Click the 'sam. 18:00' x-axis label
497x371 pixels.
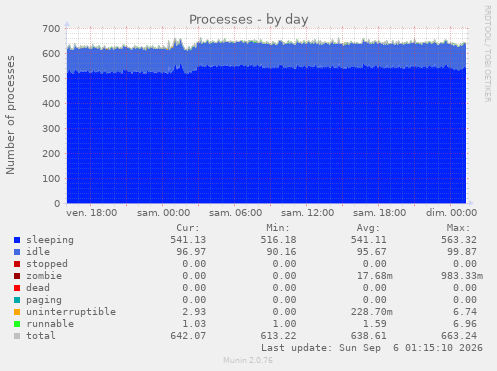pos(380,213)
